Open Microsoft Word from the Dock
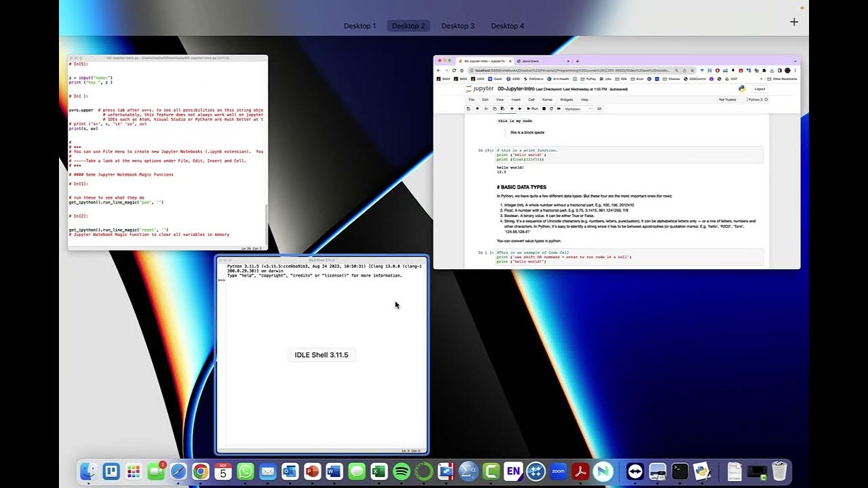Image resolution: width=868 pixels, height=488 pixels. point(334,472)
